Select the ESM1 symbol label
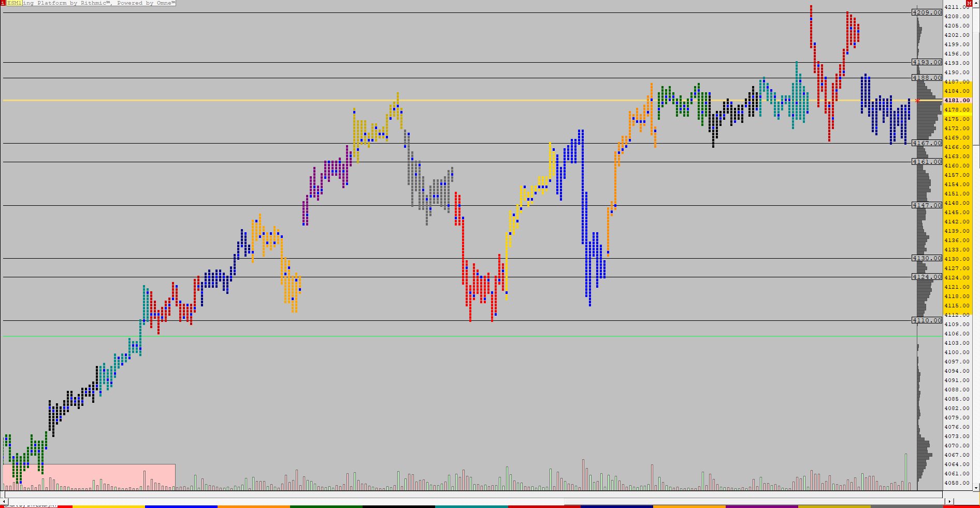The width and height of the screenshot is (980, 508). 14,3
